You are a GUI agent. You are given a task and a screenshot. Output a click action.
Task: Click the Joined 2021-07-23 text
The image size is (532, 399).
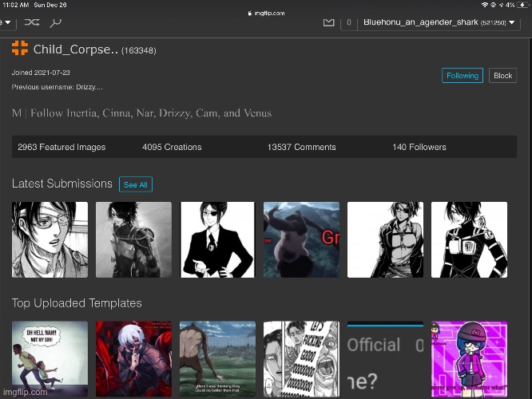41,73
